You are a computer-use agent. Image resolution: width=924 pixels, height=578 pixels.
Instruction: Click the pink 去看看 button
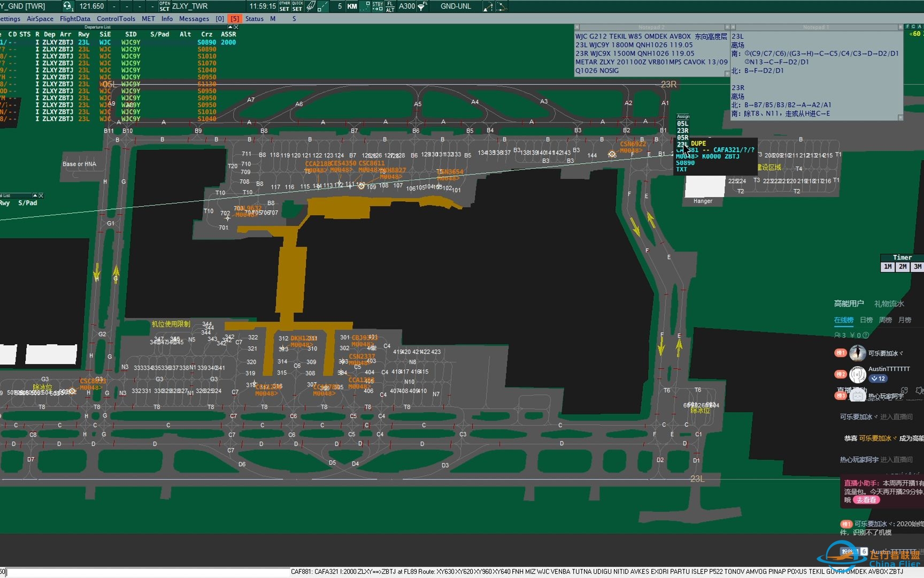point(867,500)
